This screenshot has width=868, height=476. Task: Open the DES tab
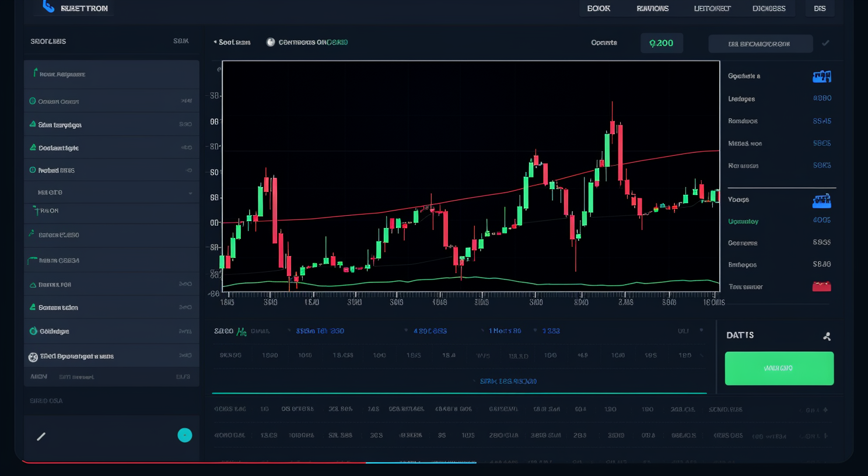pyautogui.click(x=820, y=8)
